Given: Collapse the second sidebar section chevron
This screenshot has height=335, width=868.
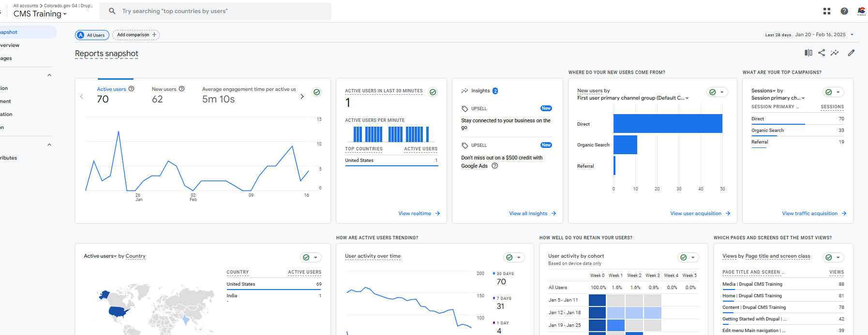Looking at the screenshot, I should (49, 145).
